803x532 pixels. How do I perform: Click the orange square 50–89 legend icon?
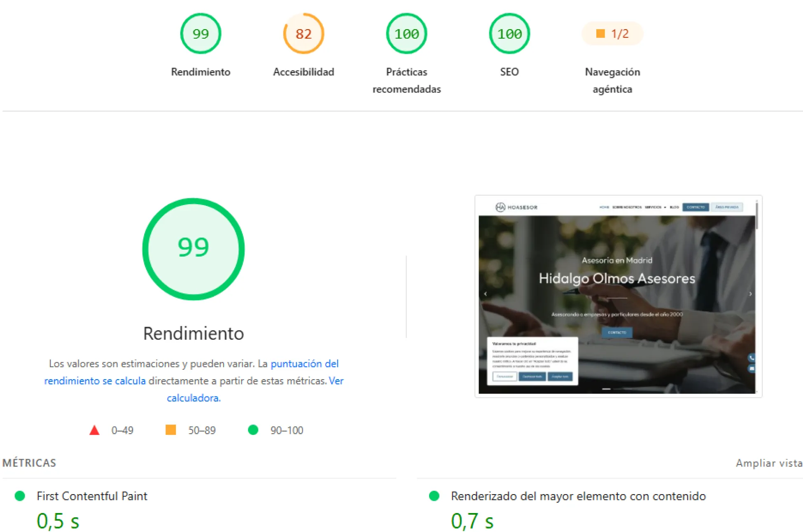[170, 430]
